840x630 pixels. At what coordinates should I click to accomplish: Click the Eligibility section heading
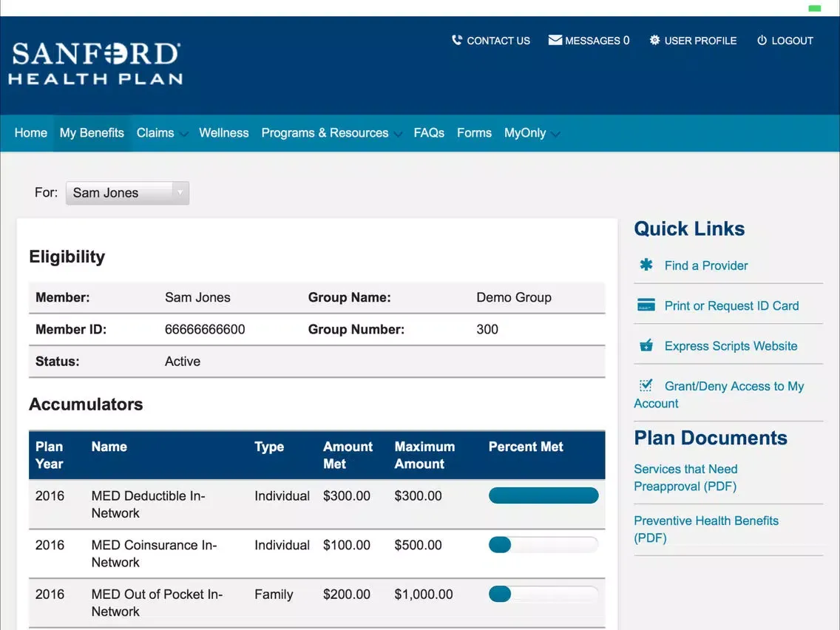click(x=67, y=257)
